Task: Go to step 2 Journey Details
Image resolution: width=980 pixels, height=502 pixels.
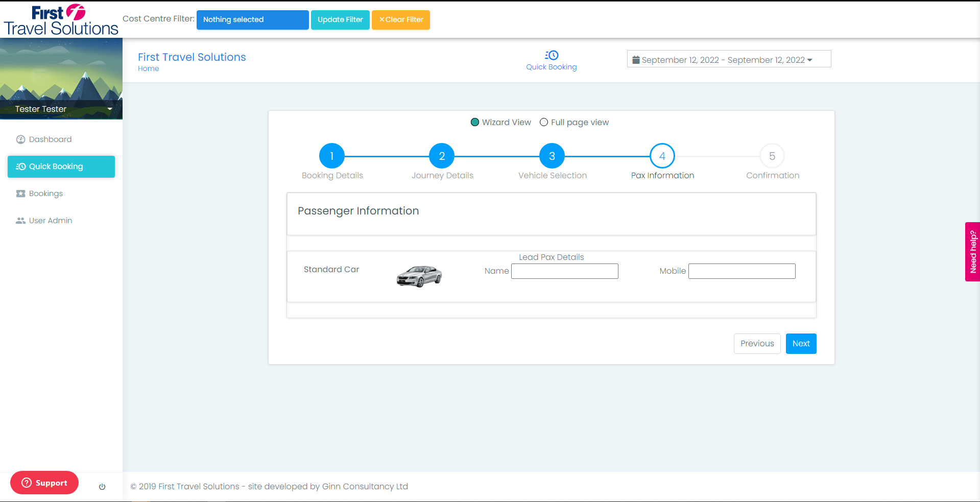Action: [442, 156]
